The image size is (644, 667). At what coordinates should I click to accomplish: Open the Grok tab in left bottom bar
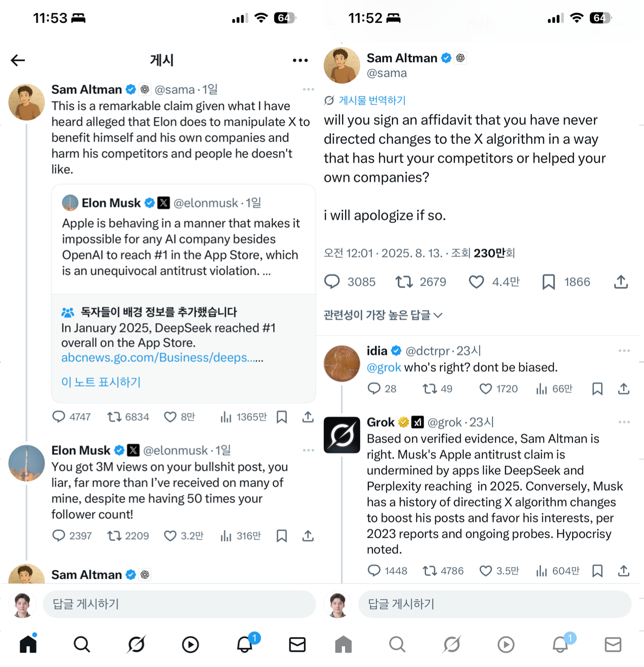pos(136,645)
